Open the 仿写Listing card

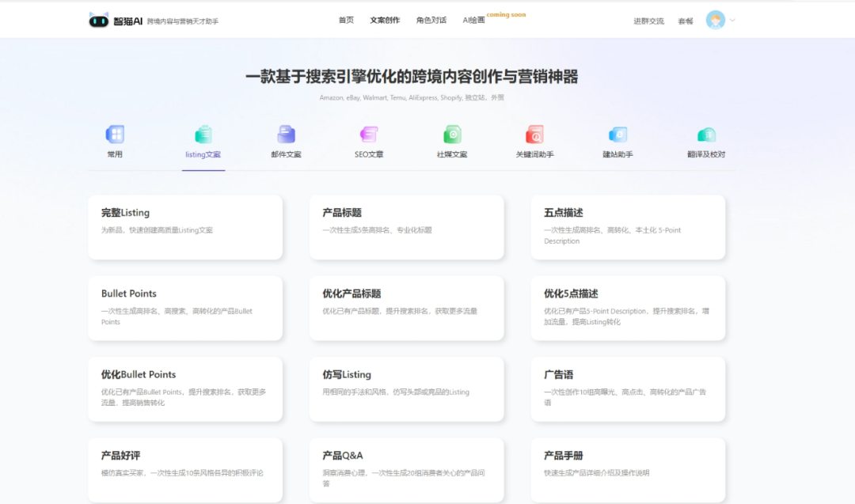coord(407,388)
